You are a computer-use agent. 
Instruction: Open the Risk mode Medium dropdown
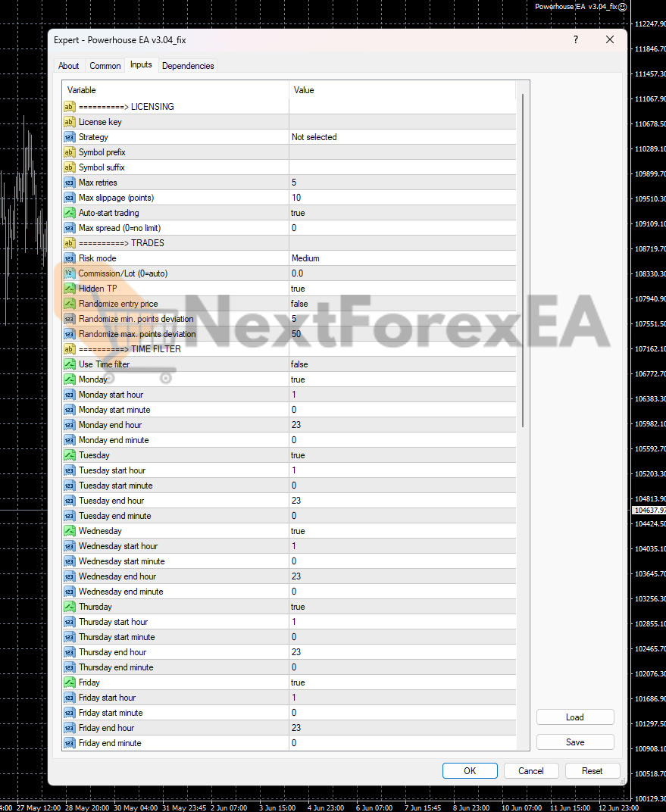pos(402,258)
